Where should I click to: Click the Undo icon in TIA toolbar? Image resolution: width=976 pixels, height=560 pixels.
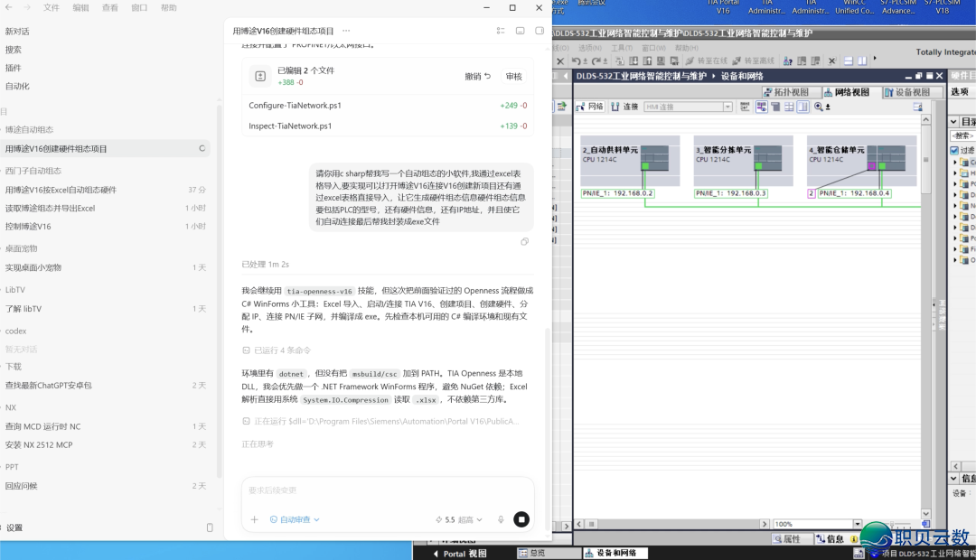(577, 61)
